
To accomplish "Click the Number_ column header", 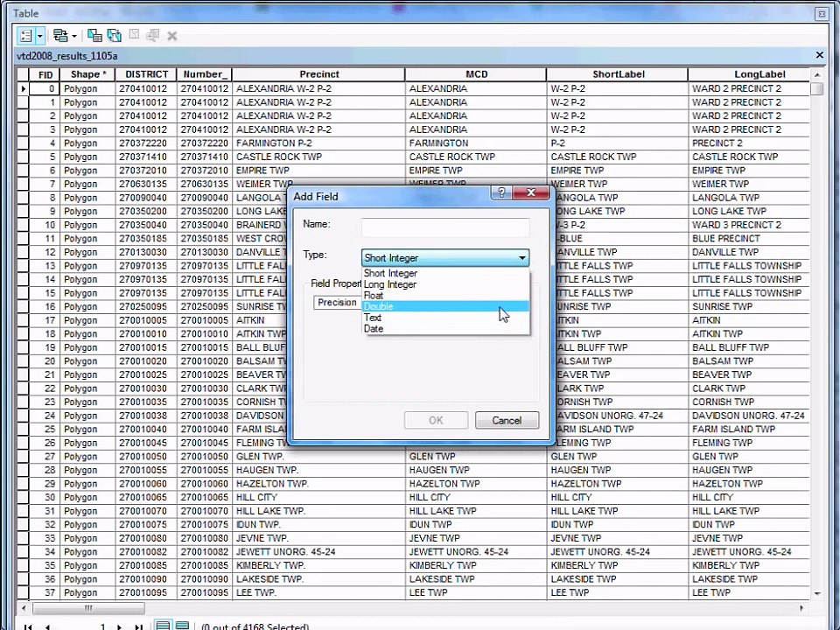I will pos(204,74).
